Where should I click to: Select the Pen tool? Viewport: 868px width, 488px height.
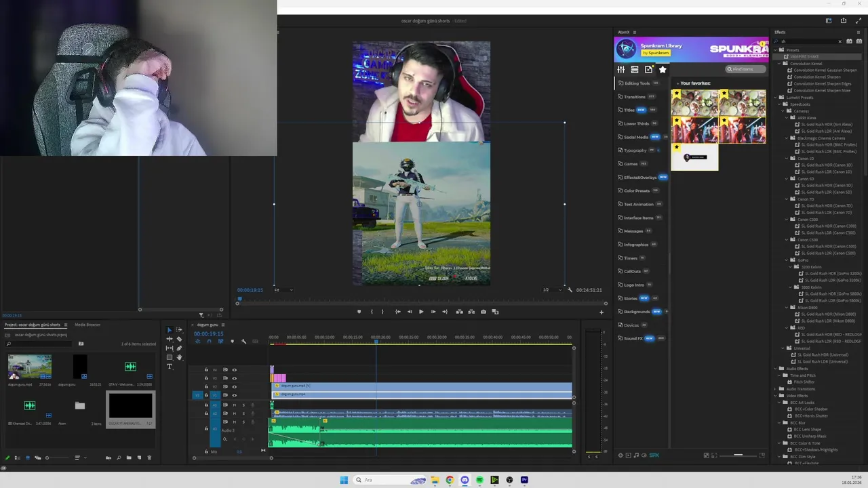(179, 348)
